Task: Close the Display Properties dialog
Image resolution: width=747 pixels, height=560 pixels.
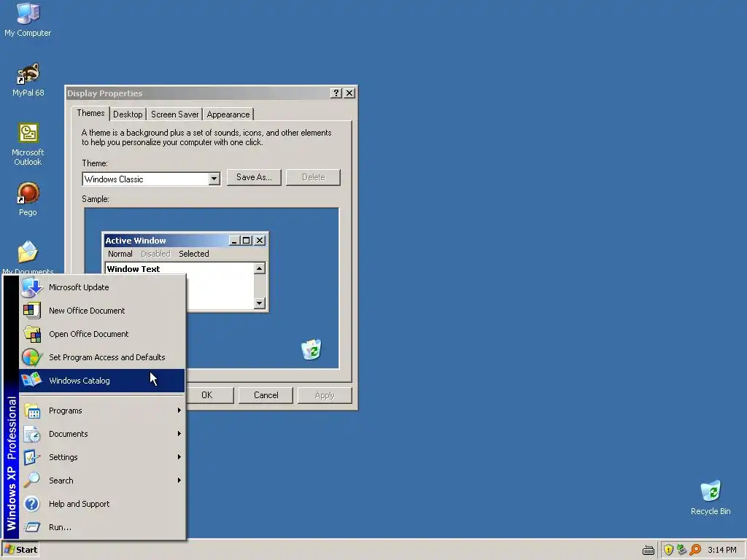Action: click(x=349, y=93)
